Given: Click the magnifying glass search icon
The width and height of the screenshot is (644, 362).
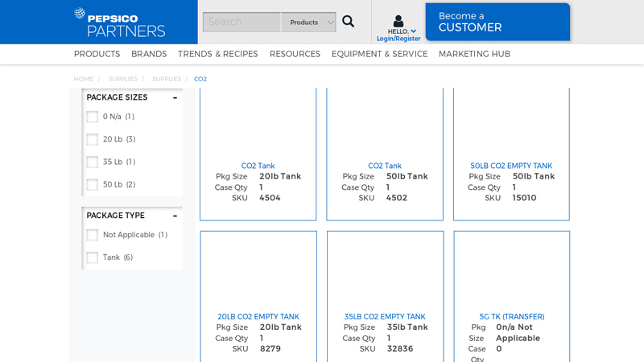Looking at the screenshot, I should coord(348,22).
